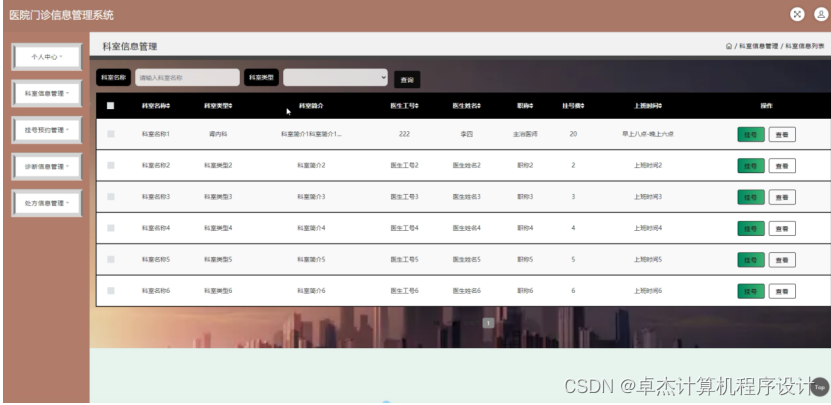Click the 职称6 cell

tap(525, 290)
